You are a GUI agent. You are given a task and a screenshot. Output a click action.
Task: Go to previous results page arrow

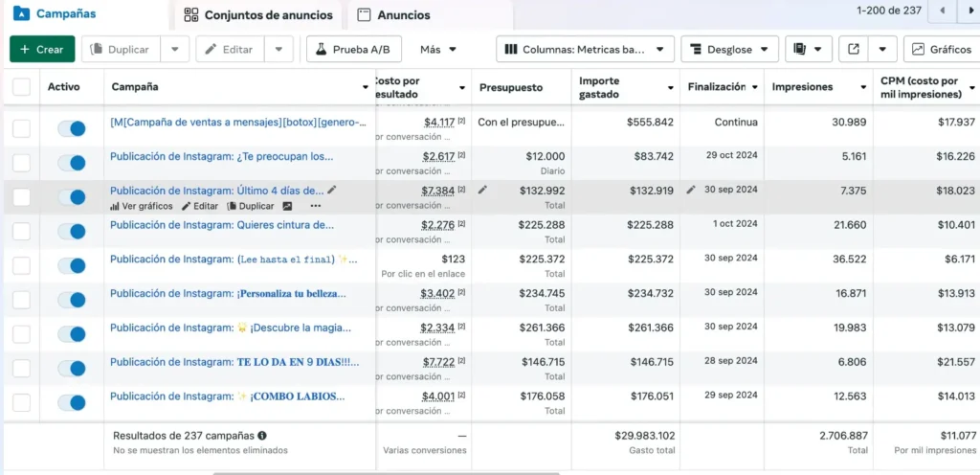pyautogui.click(x=944, y=11)
